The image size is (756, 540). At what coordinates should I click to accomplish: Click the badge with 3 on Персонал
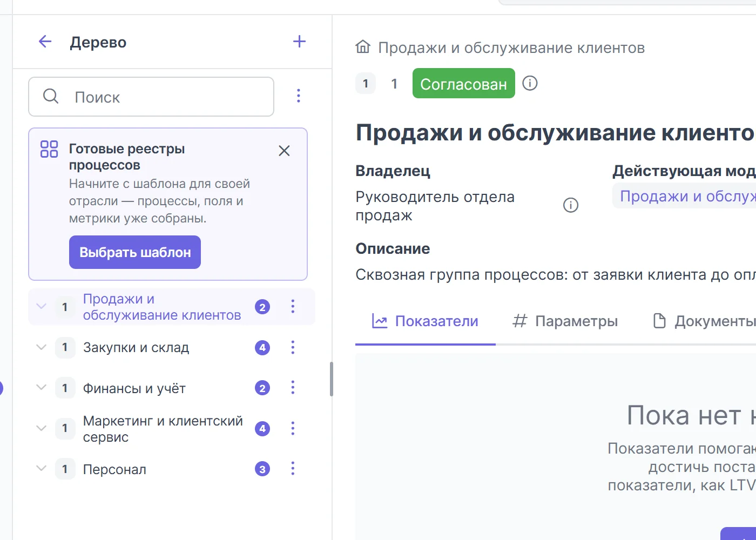click(262, 469)
